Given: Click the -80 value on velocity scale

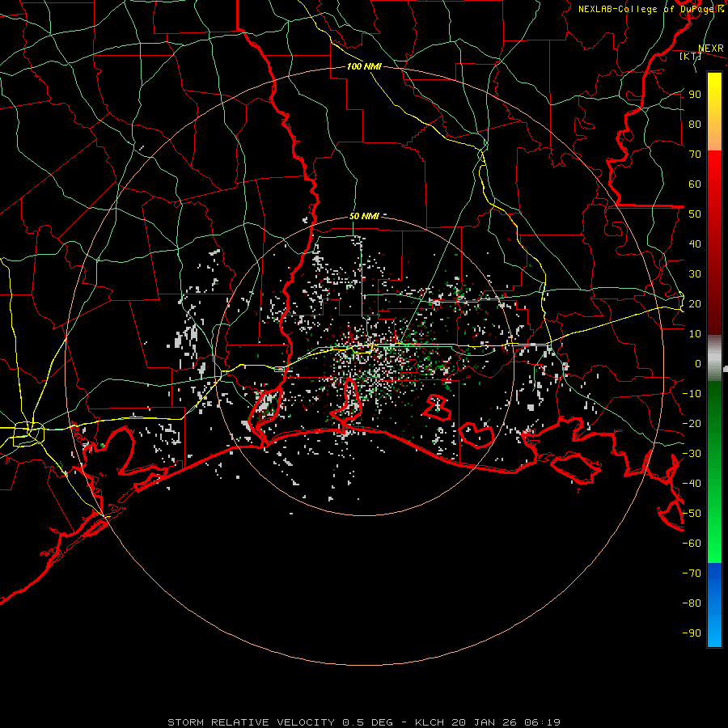Looking at the screenshot, I should coord(692,603).
